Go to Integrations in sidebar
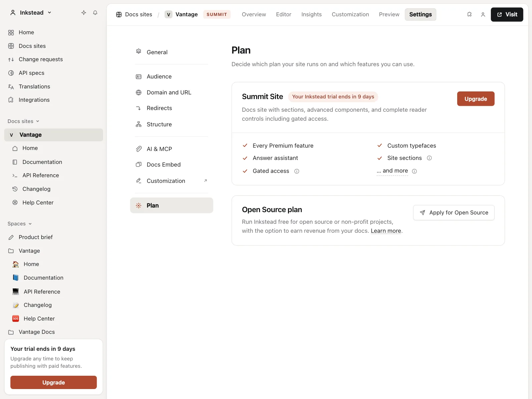This screenshot has width=532, height=399. (54, 100)
